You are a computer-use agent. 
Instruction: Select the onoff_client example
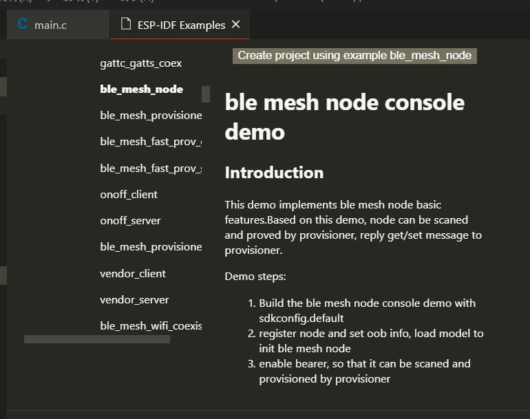(x=128, y=195)
